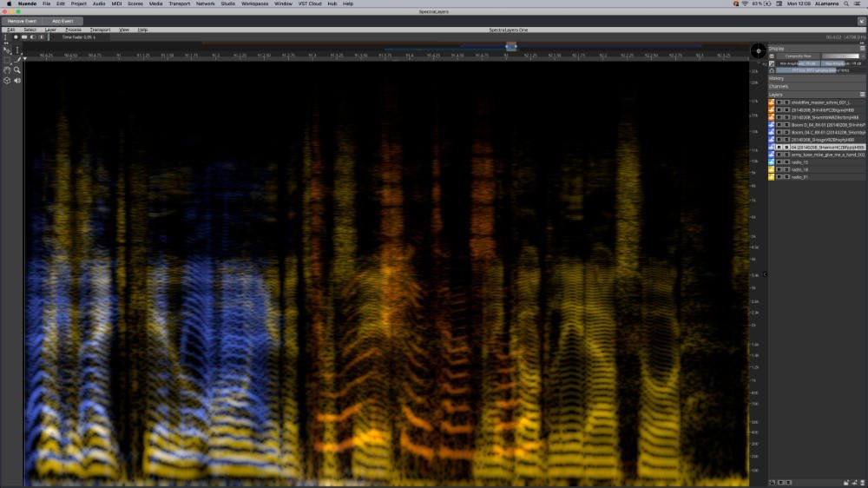Toggle solo on the Boom D_04 layer
The width and height of the screenshot is (868, 488).
(x=786, y=125)
